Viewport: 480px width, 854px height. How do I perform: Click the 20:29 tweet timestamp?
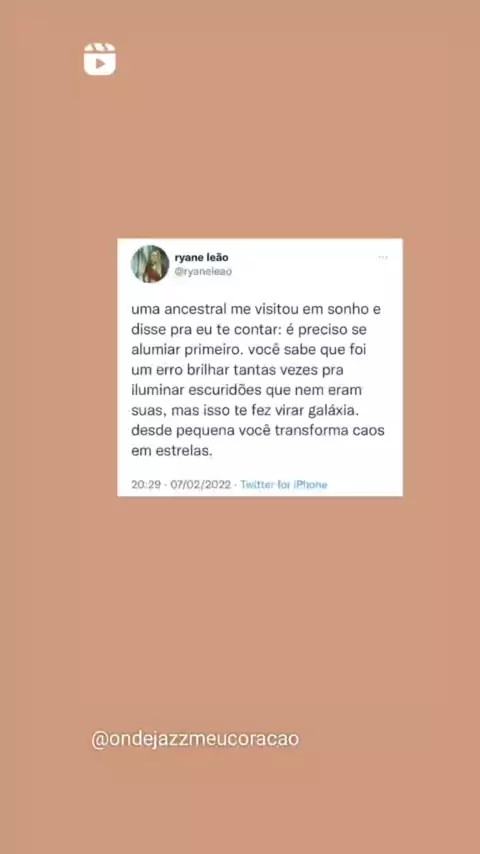point(146,484)
